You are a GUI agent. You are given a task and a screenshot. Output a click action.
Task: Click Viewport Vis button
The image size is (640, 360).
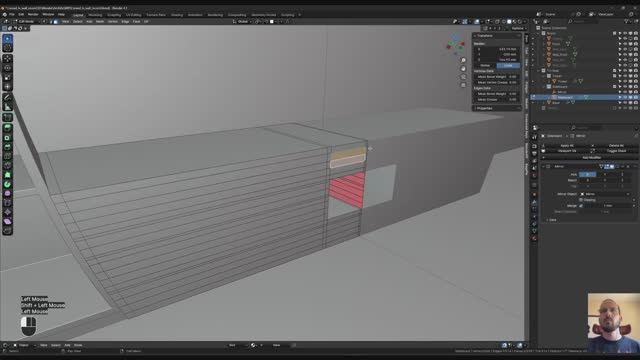[568, 151]
